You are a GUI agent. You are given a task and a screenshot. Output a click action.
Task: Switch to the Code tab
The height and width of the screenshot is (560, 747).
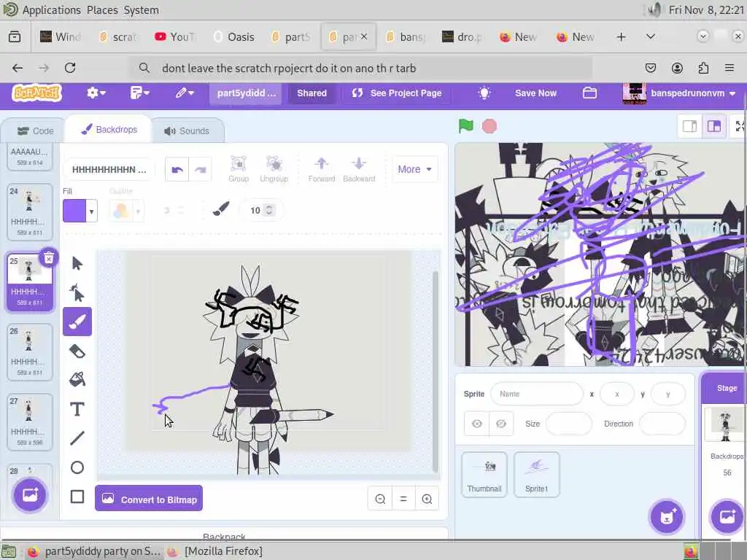coord(34,131)
